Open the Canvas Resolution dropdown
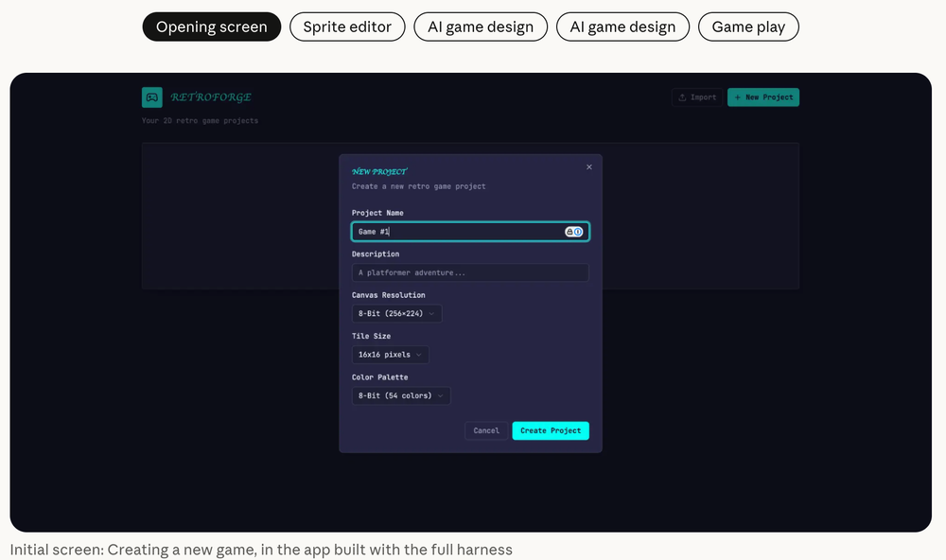Viewport: 946px width, 560px height. (x=396, y=314)
